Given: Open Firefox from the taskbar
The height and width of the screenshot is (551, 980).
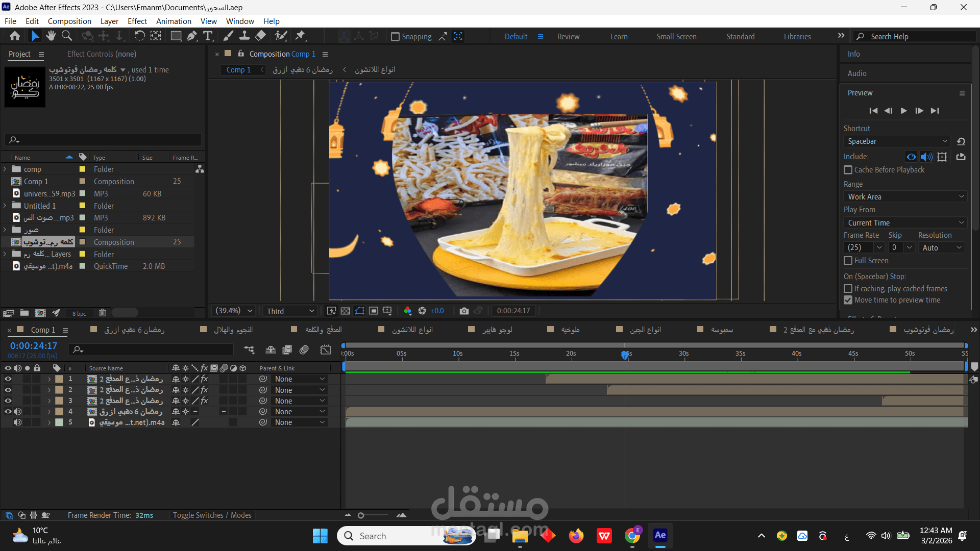Looking at the screenshot, I should click(x=576, y=536).
